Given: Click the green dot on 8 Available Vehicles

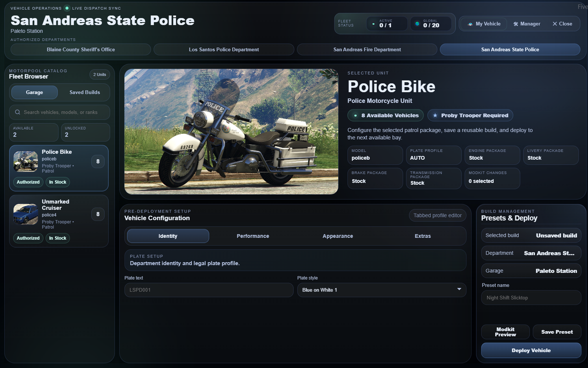Looking at the screenshot, I should pos(355,115).
